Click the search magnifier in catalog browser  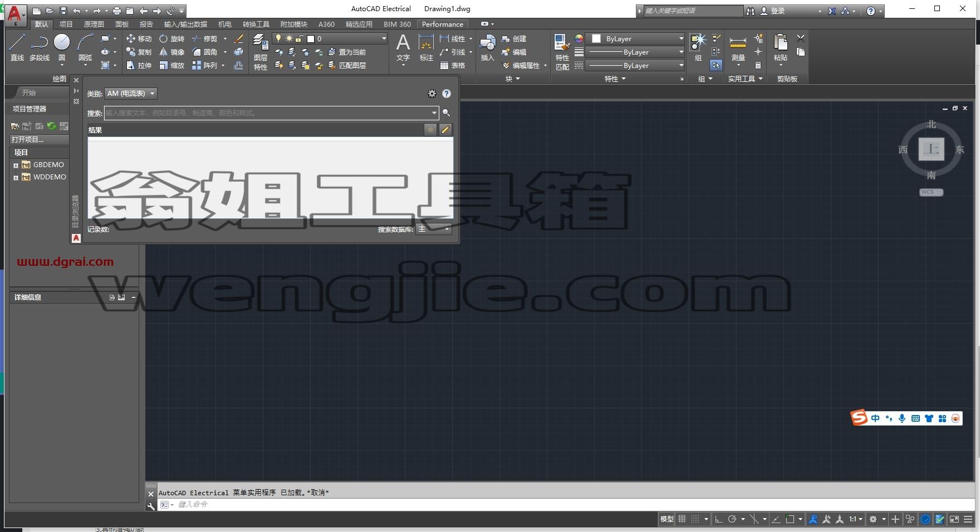[446, 113]
